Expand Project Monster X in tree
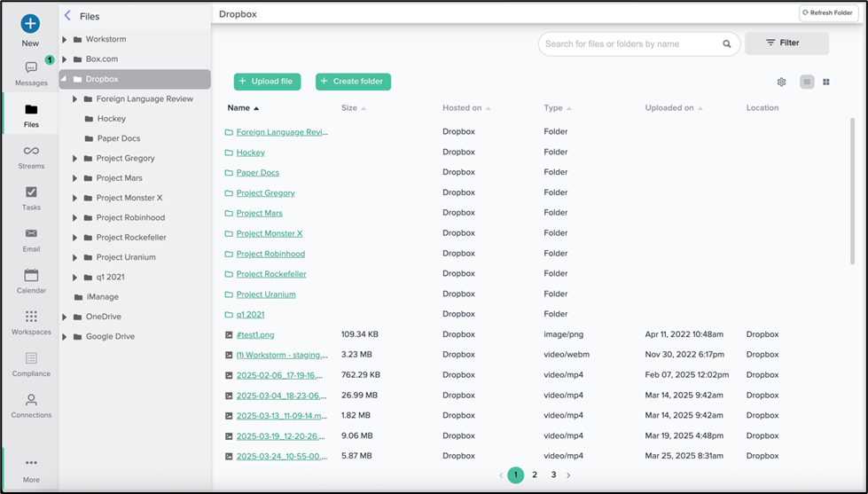868x494 pixels. coord(74,199)
